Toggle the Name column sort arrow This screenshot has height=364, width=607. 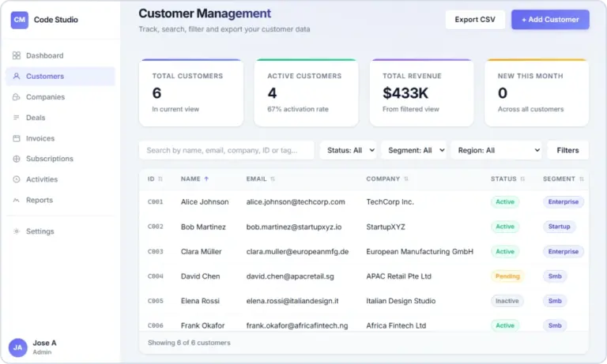pos(206,179)
